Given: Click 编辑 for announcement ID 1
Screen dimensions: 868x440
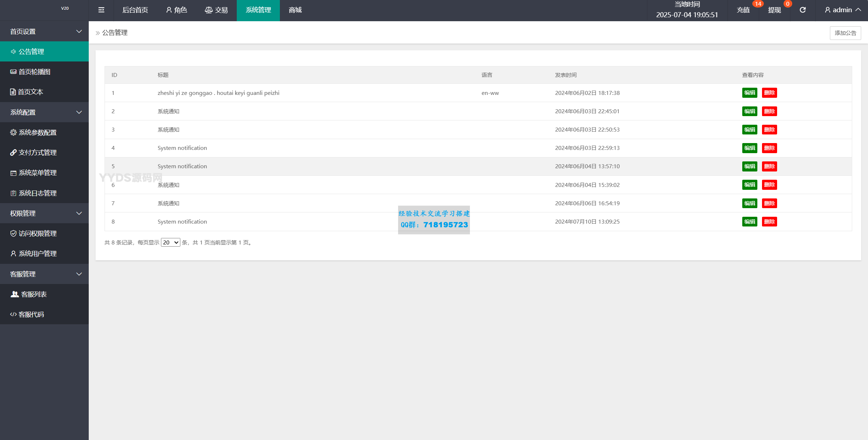Looking at the screenshot, I should pos(749,93).
